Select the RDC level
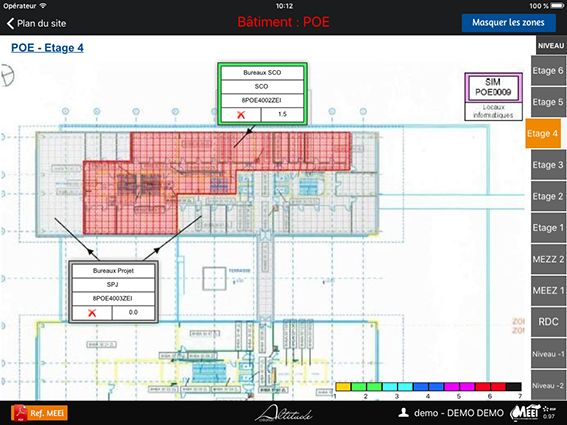 (548, 322)
